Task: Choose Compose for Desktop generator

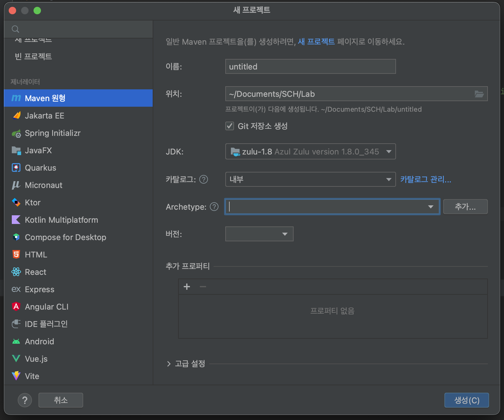Action: tap(78, 237)
